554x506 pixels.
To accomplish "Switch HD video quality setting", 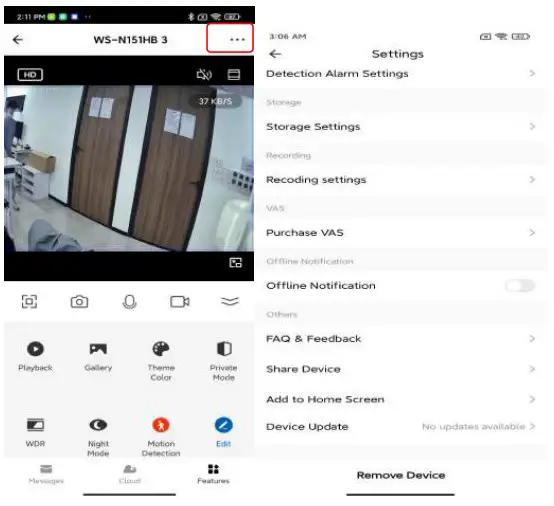I will 30,75.
